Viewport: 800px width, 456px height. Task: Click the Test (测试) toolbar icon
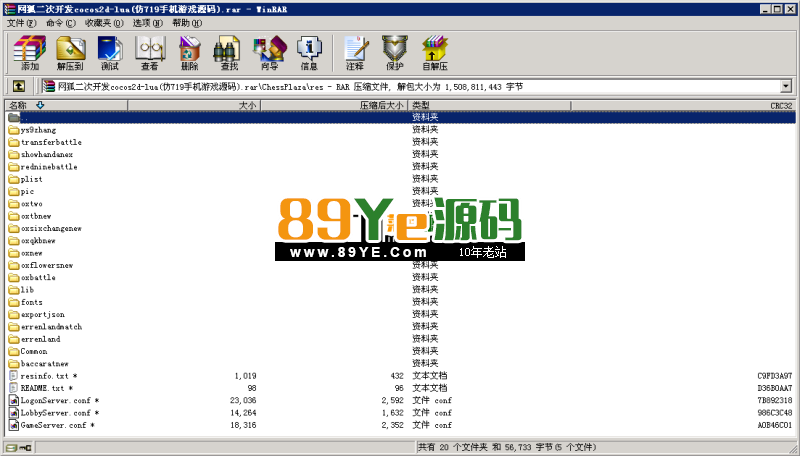(110, 52)
